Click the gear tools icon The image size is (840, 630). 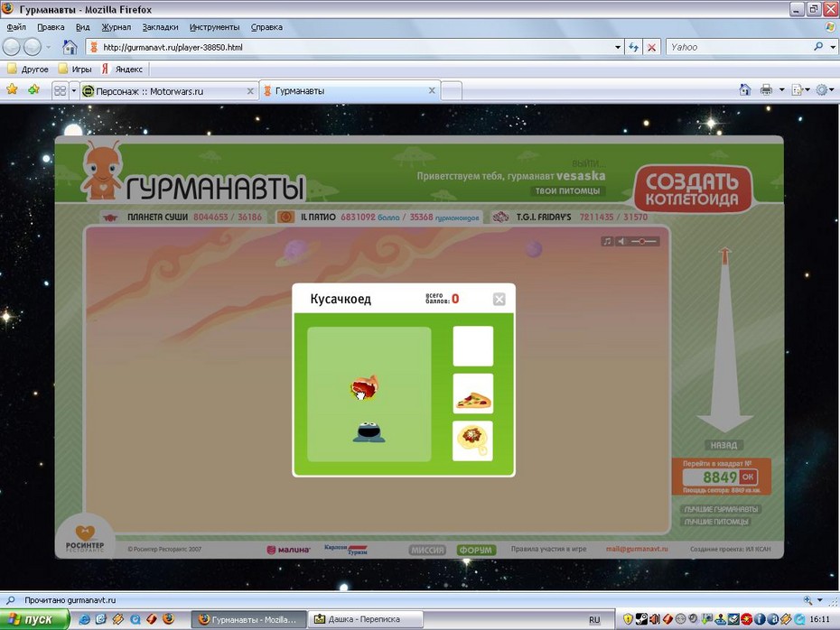(822, 90)
